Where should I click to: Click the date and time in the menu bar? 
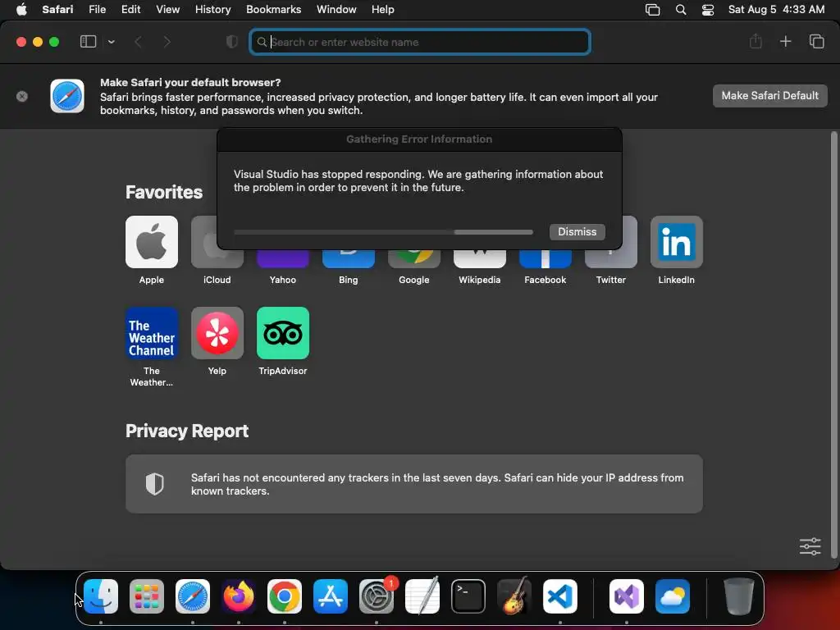(x=776, y=9)
